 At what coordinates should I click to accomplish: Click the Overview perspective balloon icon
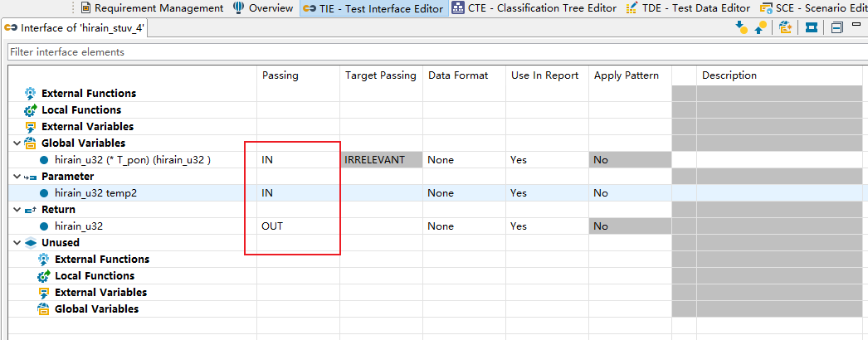tap(239, 7)
